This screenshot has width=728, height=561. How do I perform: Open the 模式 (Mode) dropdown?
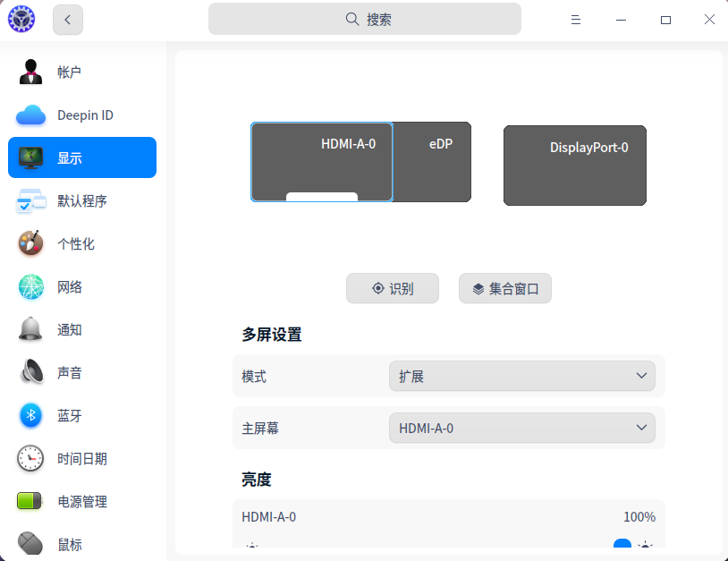[x=521, y=376]
